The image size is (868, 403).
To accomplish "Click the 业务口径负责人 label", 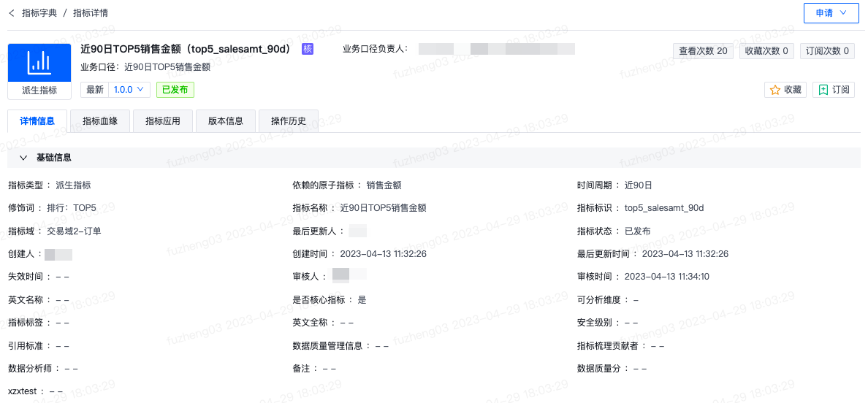I will coord(375,49).
